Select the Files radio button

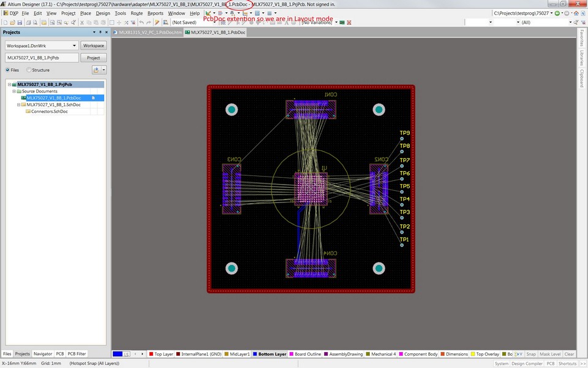click(x=7, y=70)
